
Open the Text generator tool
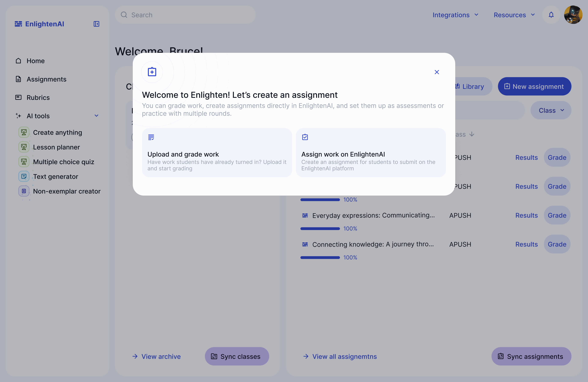56,176
